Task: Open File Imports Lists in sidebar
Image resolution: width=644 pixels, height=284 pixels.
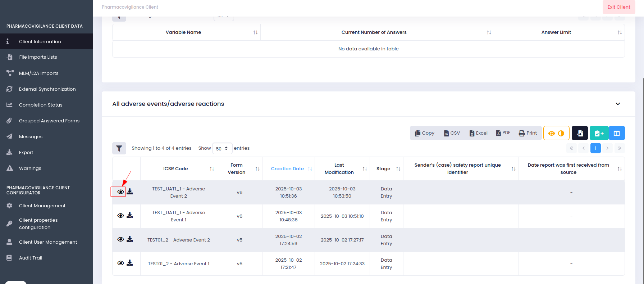Action: [x=38, y=57]
